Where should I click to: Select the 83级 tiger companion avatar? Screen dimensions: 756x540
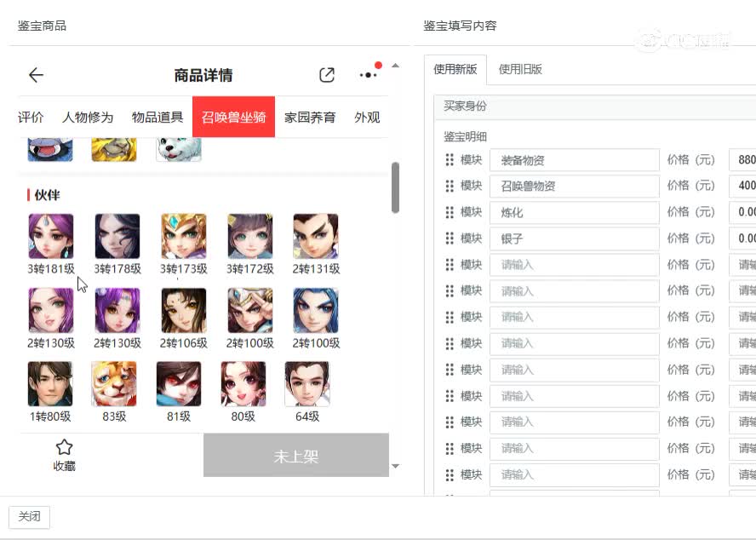[x=114, y=384]
